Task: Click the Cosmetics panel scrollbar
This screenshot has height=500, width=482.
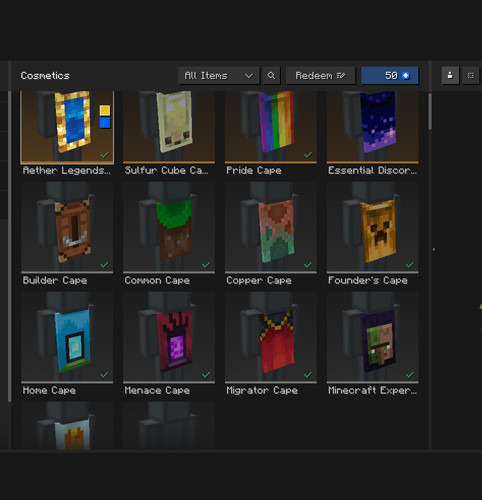Action: [x=430, y=112]
